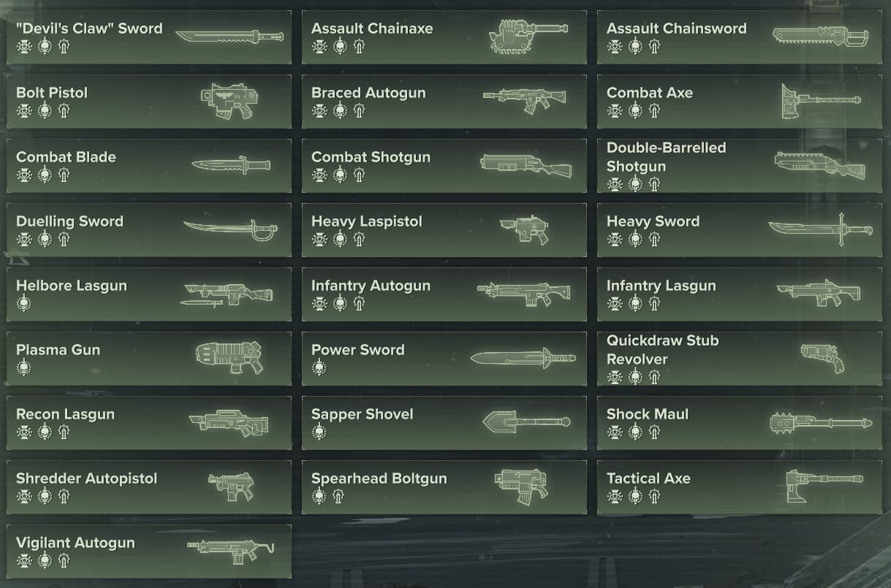Click the Plasma Gun weapon image
Screen dimensions: 891x588
tap(230, 358)
